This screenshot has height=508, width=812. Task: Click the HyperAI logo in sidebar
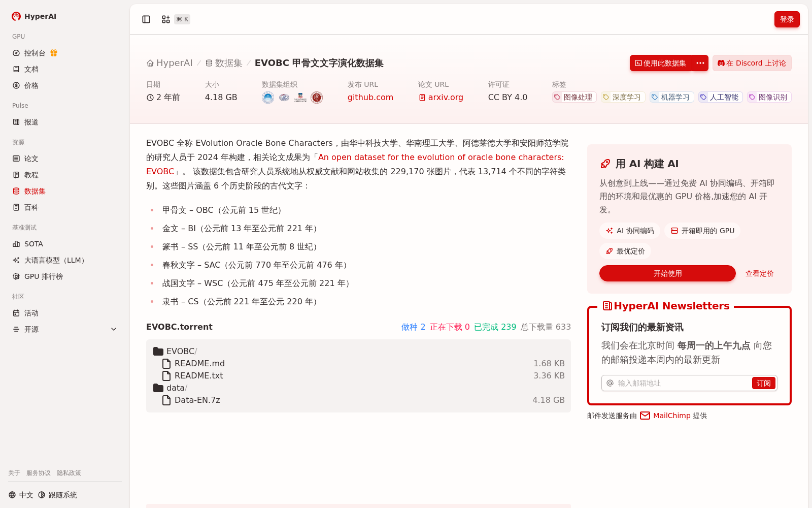pos(34,16)
